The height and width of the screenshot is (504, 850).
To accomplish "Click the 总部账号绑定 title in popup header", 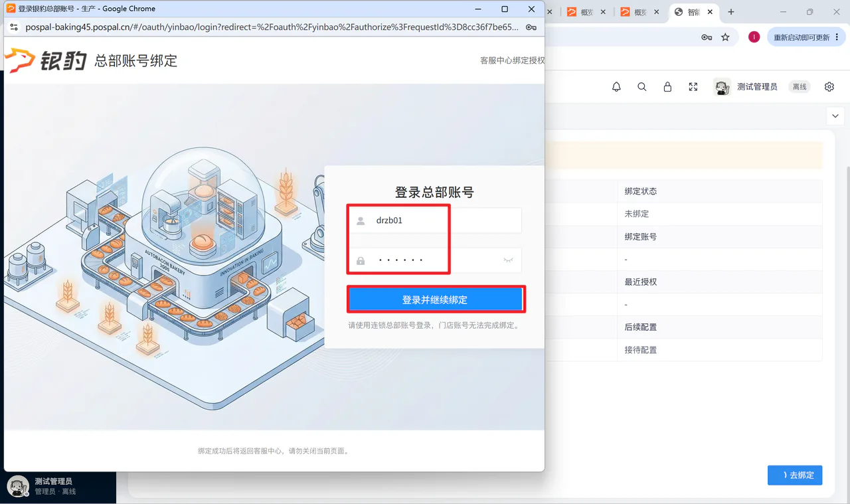I will pyautogui.click(x=136, y=61).
